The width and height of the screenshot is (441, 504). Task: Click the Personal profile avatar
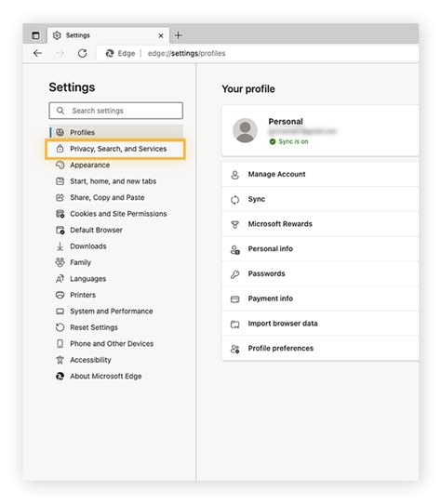245,130
